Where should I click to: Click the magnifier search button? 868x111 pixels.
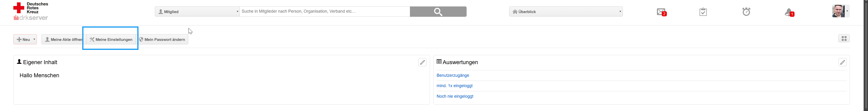[x=438, y=12]
